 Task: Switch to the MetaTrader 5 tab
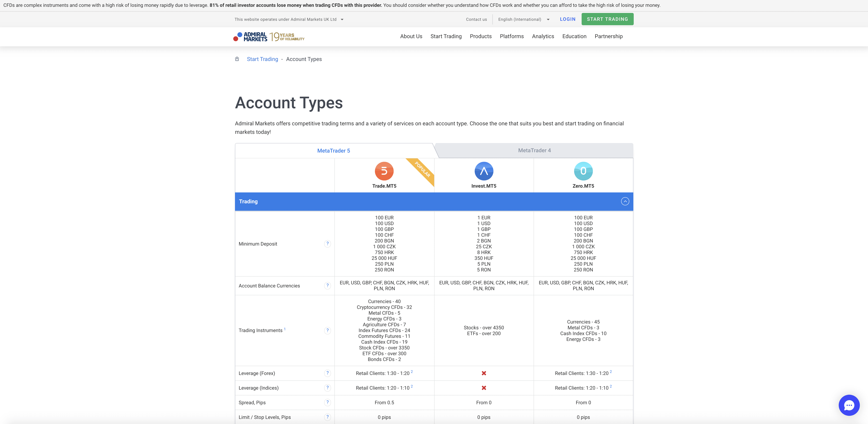click(334, 151)
